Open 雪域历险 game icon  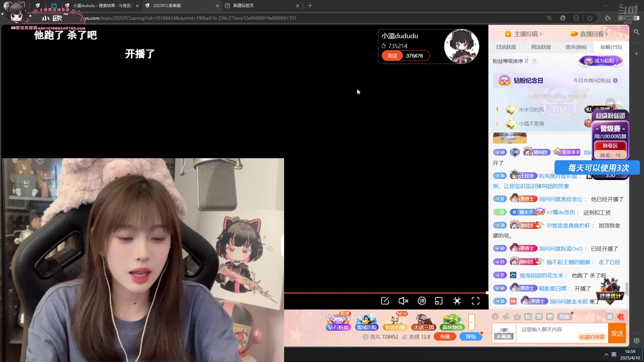pyautogui.click(x=367, y=322)
